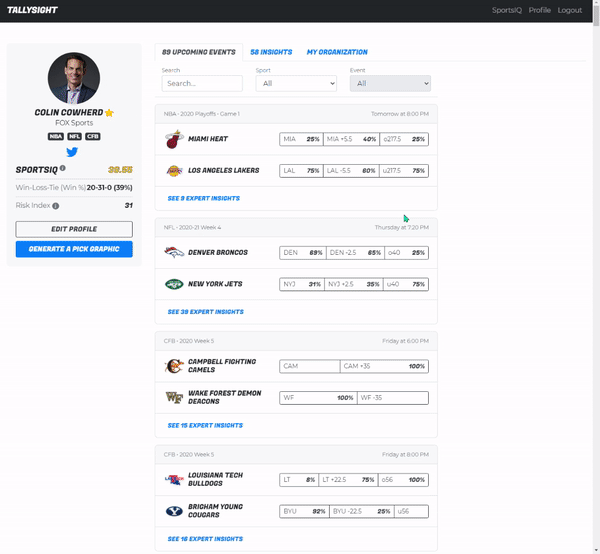Click the NFL badge under FOX Sports
Image resolution: width=600 pixels, height=554 pixels.
75,137
